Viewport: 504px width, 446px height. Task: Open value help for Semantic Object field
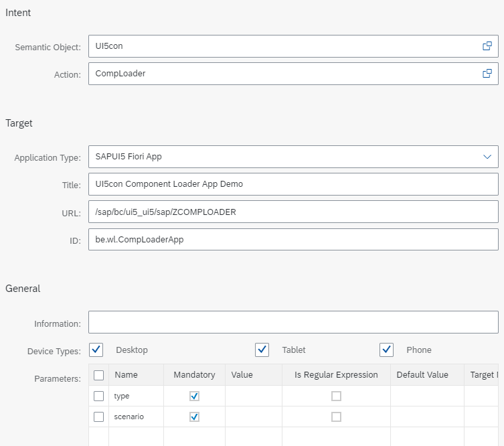(487, 46)
